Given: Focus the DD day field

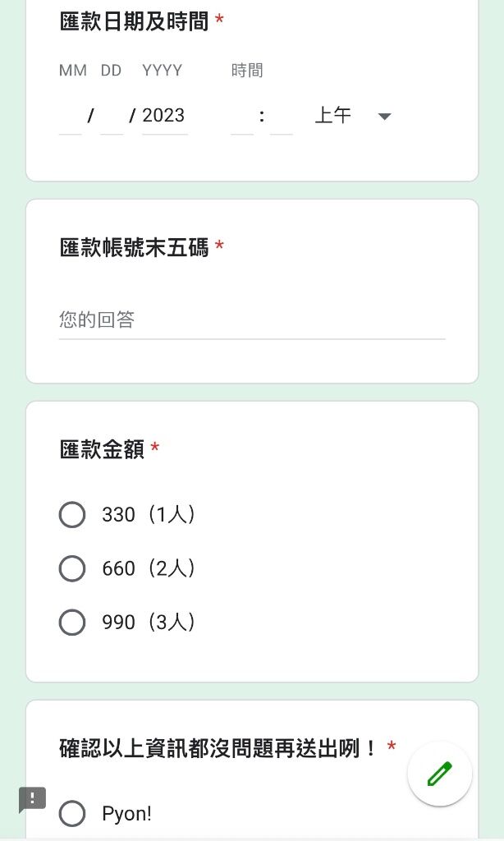Looking at the screenshot, I should tap(112, 117).
